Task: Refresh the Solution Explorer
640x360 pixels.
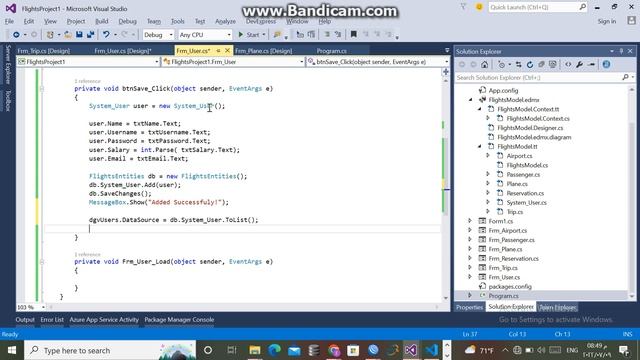Action: pyautogui.click(x=530, y=64)
